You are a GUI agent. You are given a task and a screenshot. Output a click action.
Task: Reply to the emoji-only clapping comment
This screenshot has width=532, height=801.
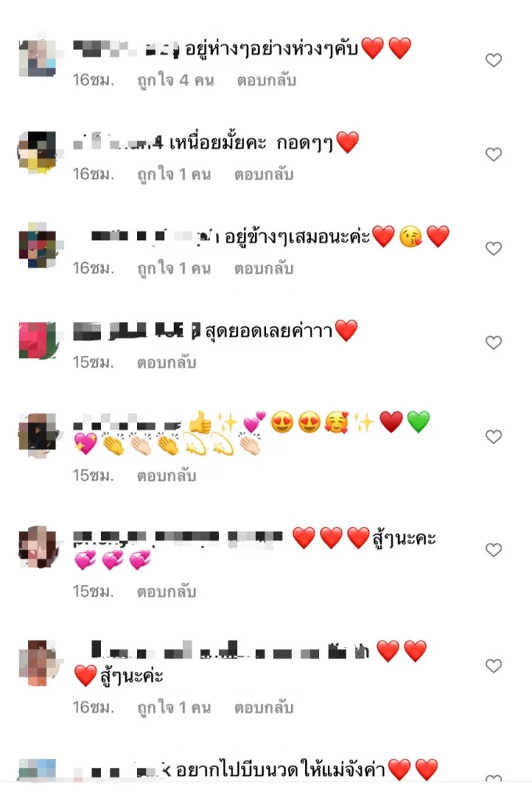(x=167, y=476)
